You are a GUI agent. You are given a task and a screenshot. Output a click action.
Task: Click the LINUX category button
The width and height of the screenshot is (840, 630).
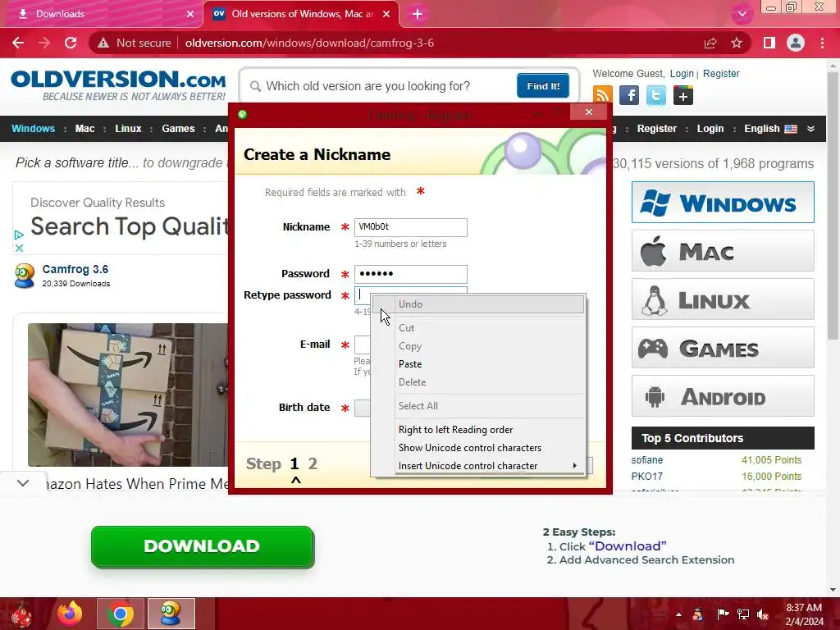(723, 299)
